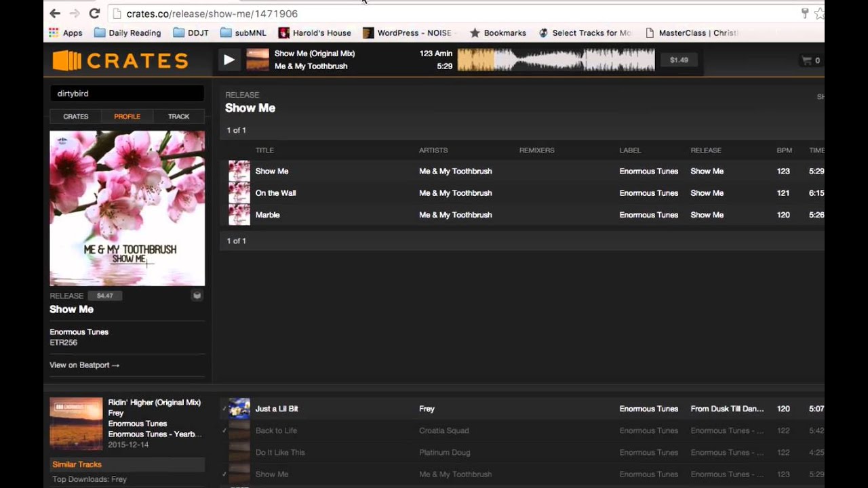
Task: Switch to the TRACK tab
Action: tap(178, 117)
